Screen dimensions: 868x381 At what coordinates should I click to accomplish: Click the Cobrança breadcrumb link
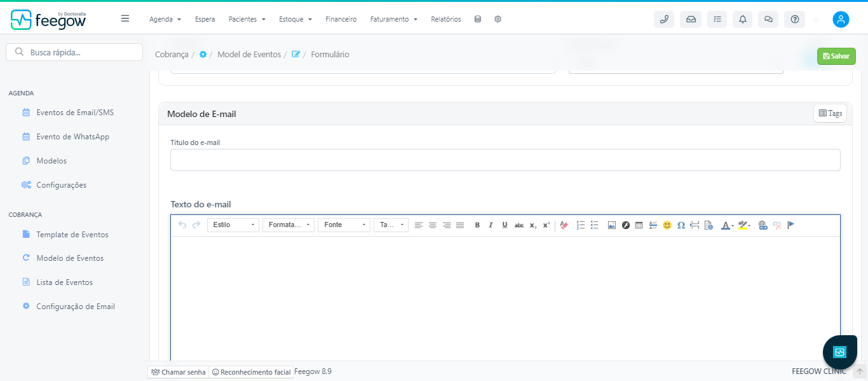tap(172, 55)
